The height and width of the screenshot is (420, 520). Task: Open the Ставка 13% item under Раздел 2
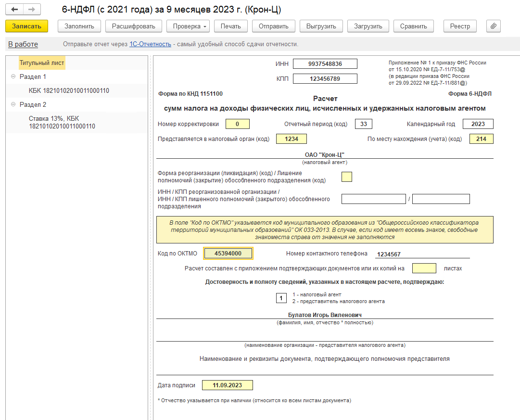[62, 122]
